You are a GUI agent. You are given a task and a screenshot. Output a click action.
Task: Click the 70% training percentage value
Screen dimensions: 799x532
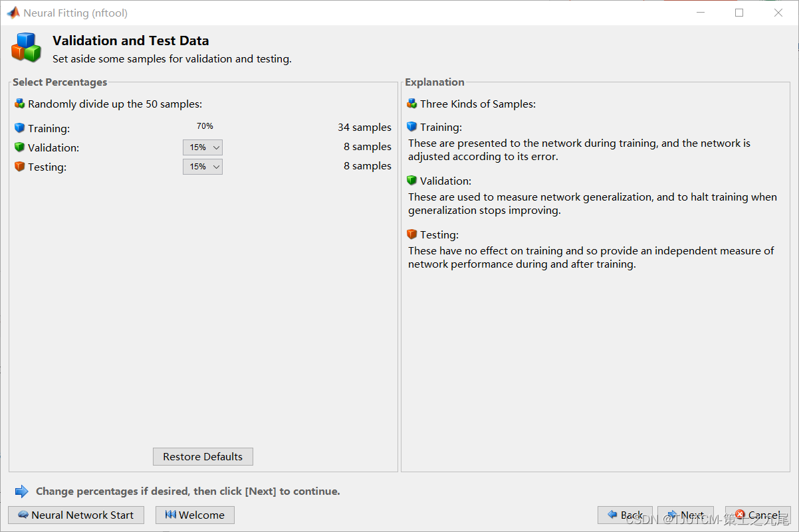tap(205, 126)
